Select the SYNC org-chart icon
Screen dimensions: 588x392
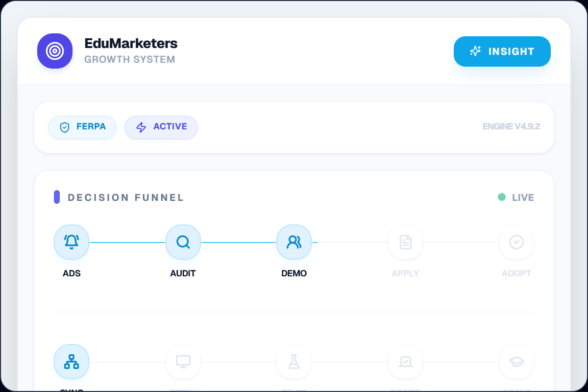(x=72, y=361)
